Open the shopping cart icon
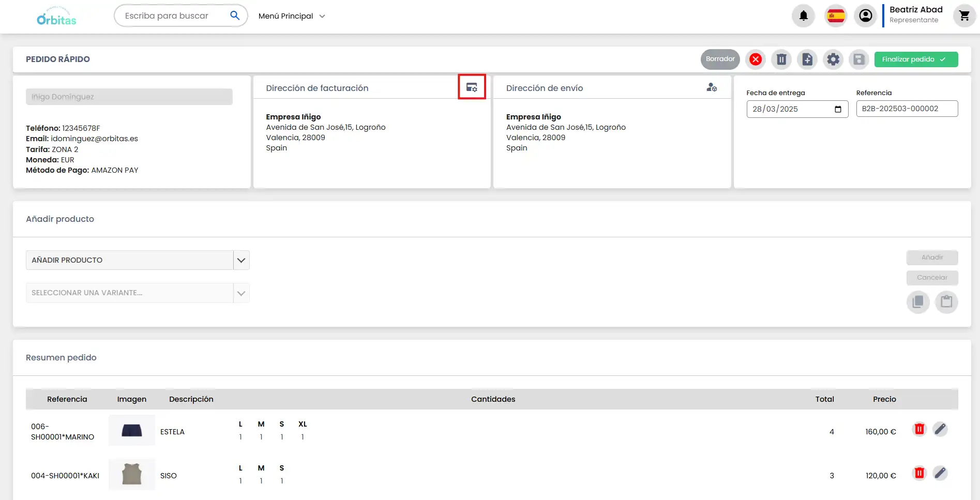980x500 pixels. pos(964,16)
